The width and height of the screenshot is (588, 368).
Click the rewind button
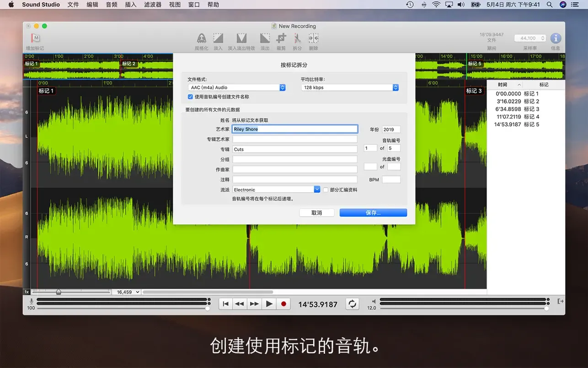pos(240,304)
